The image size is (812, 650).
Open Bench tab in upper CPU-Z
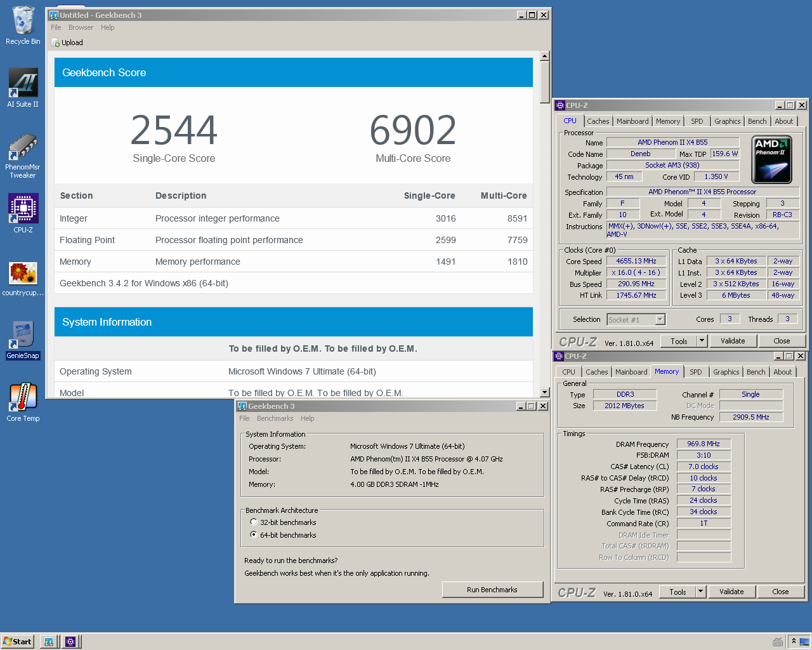pyautogui.click(x=757, y=121)
